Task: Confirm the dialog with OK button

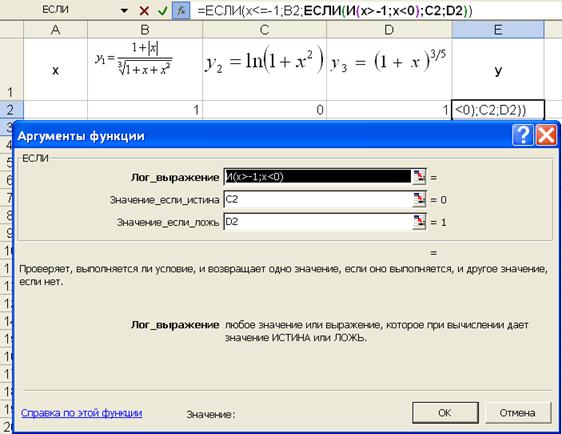Action: [x=445, y=413]
